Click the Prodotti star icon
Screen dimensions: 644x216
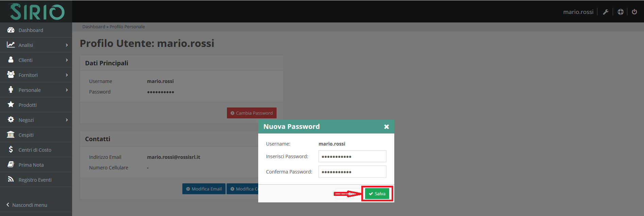point(11,104)
